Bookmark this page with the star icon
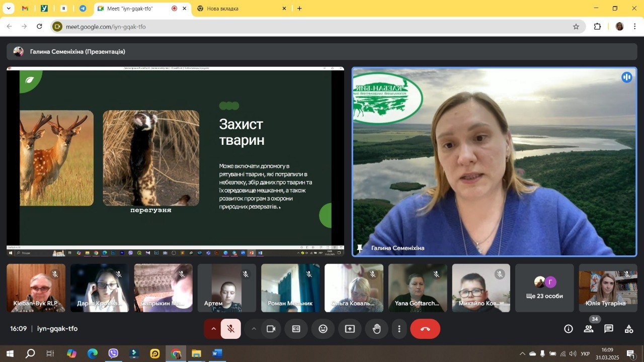Screen dimensions: 644x362 576,27
